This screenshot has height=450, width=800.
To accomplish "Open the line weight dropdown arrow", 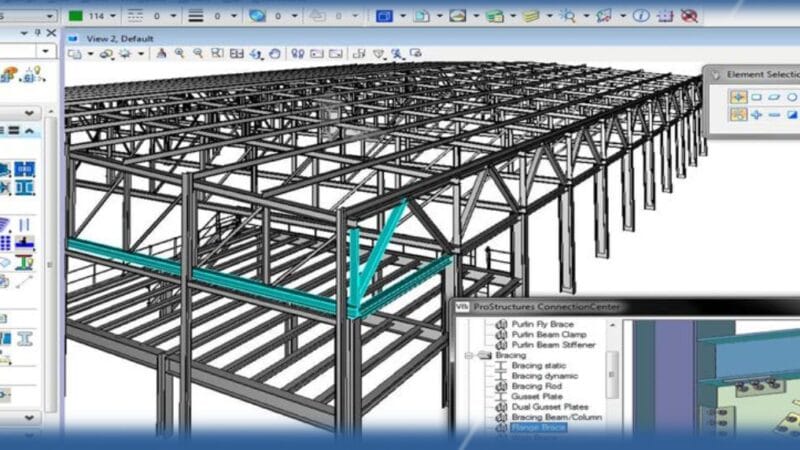I will (x=234, y=16).
